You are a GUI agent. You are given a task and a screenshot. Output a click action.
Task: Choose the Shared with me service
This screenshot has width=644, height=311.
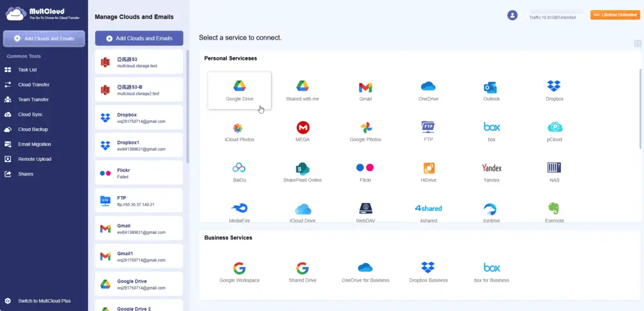point(303,85)
